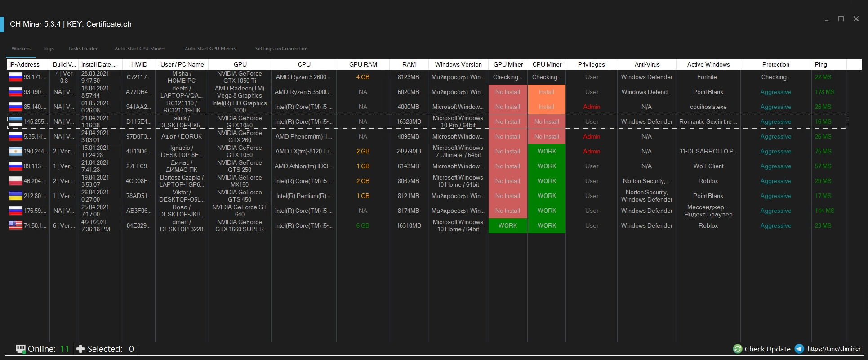Go to Auto-Start CPU Miners tab

[140, 49]
